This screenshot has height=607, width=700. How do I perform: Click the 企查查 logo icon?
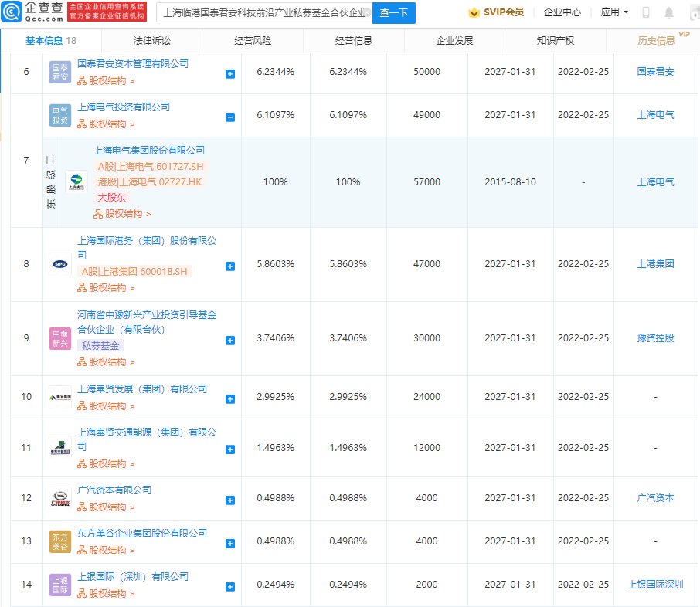[x=12, y=10]
